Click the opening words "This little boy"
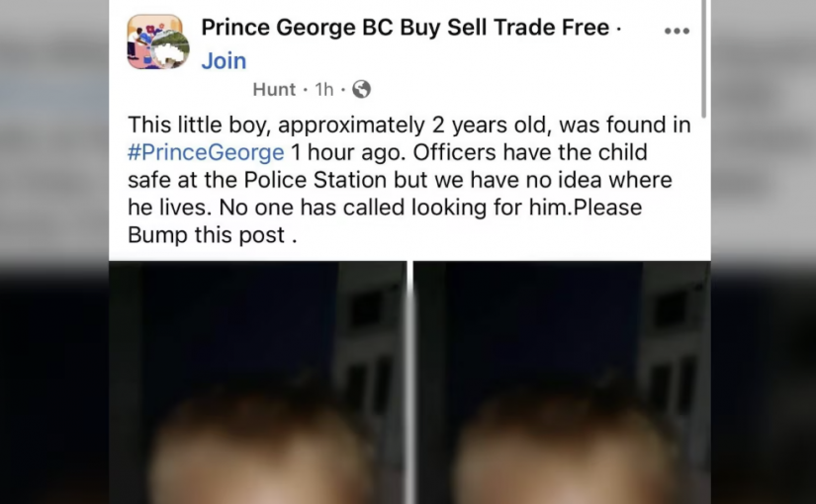The image size is (816, 504). [x=192, y=126]
